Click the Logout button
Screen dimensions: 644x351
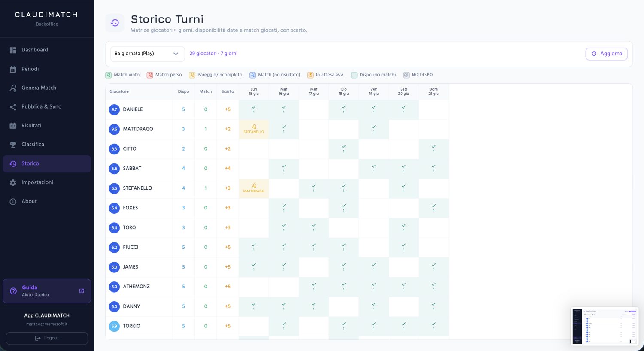tap(47, 338)
